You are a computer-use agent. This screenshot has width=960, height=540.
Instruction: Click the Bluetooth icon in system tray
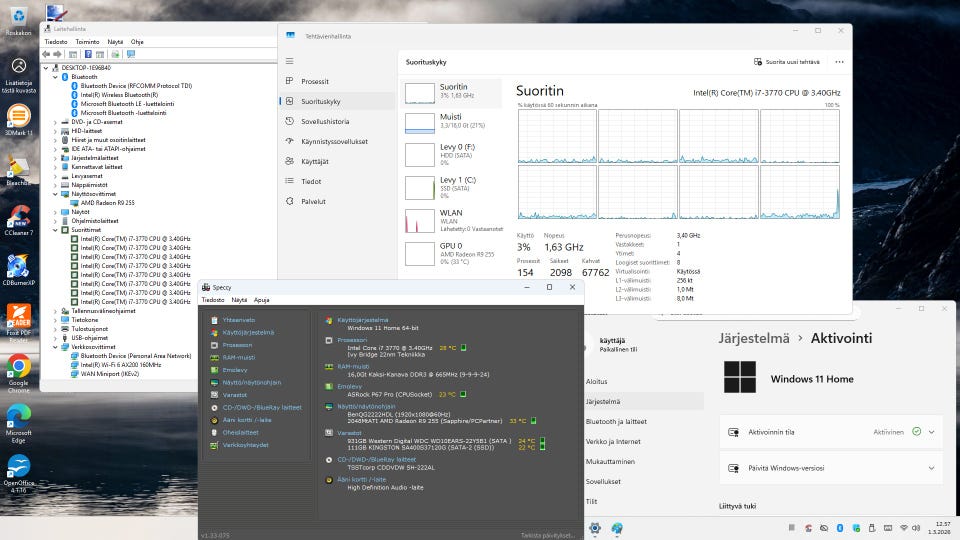point(840,527)
